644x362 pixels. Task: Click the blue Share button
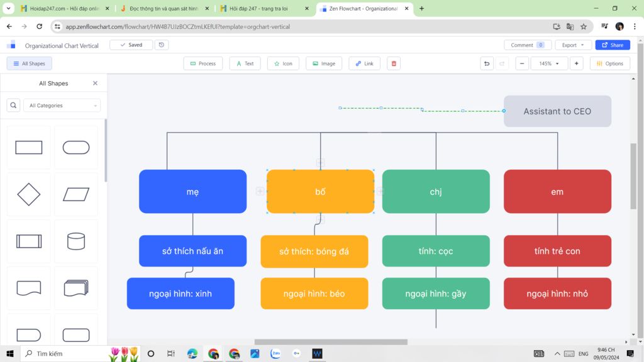click(x=613, y=45)
